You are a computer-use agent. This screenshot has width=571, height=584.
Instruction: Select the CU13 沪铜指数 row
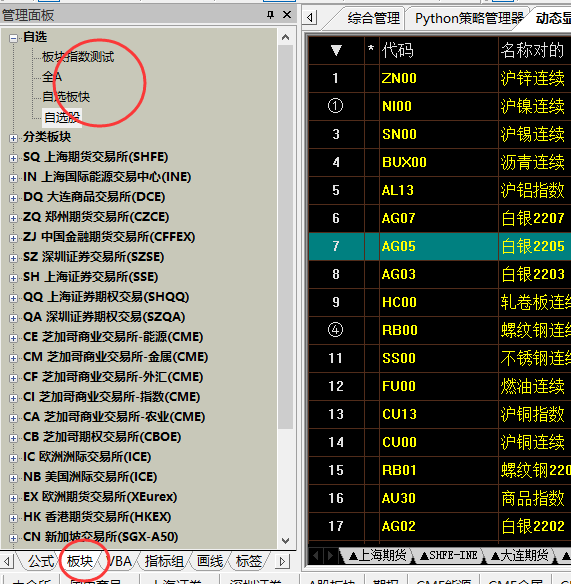(x=440, y=414)
